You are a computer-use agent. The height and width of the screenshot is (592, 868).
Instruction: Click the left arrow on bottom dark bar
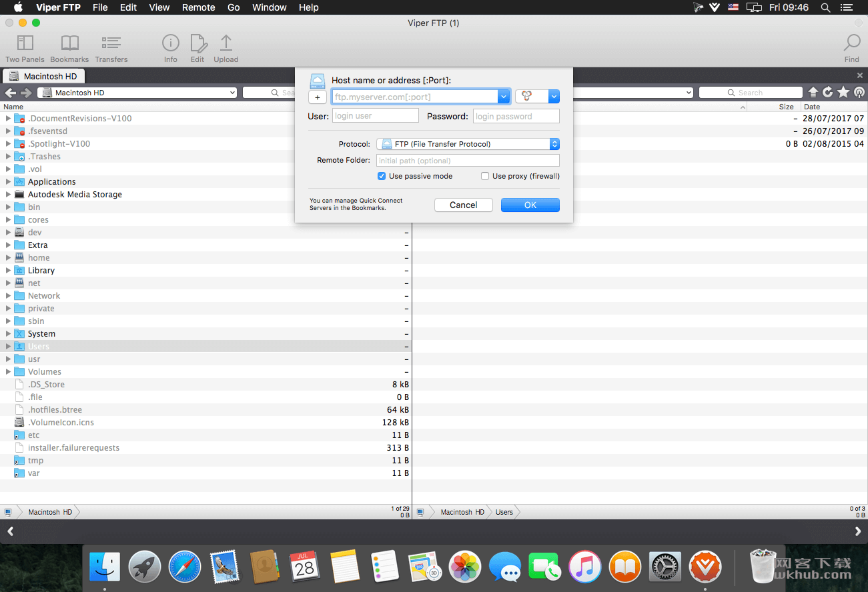[10, 531]
